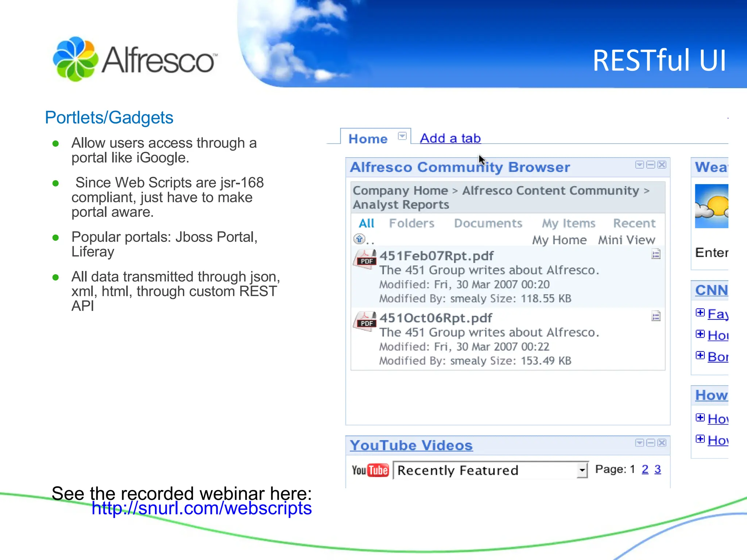Viewport: 747px width, 560px height.
Task: Minimize the YouTube Videos gadget
Action: [650, 443]
